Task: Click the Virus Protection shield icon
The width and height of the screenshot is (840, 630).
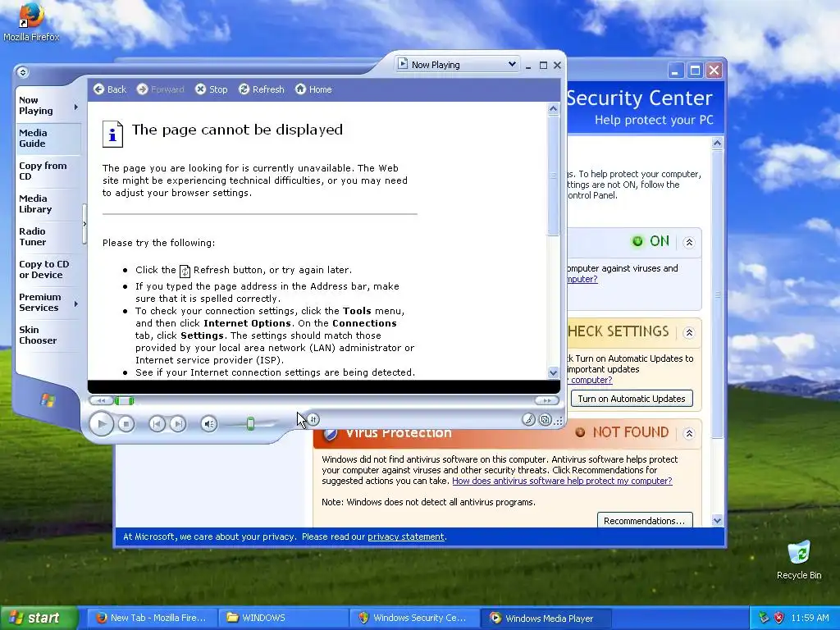Action: 331,433
